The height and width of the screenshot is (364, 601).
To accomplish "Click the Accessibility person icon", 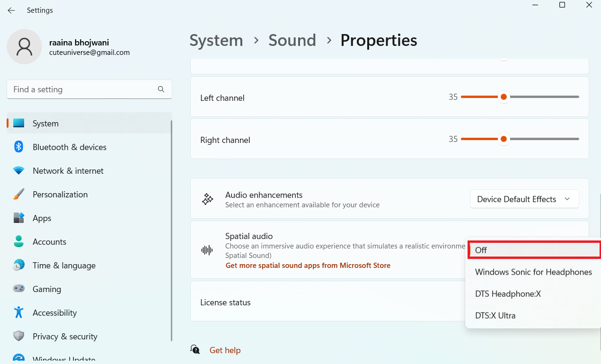I will [x=19, y=312].
